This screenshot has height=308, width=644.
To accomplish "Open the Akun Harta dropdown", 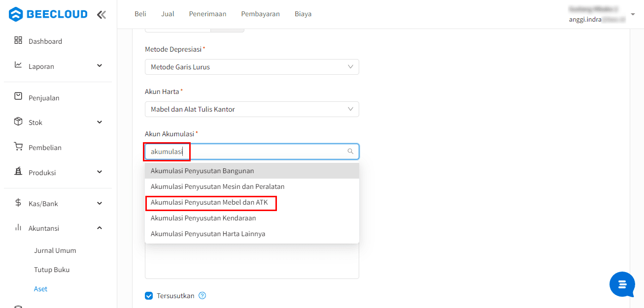I will [x=252, y=109].
